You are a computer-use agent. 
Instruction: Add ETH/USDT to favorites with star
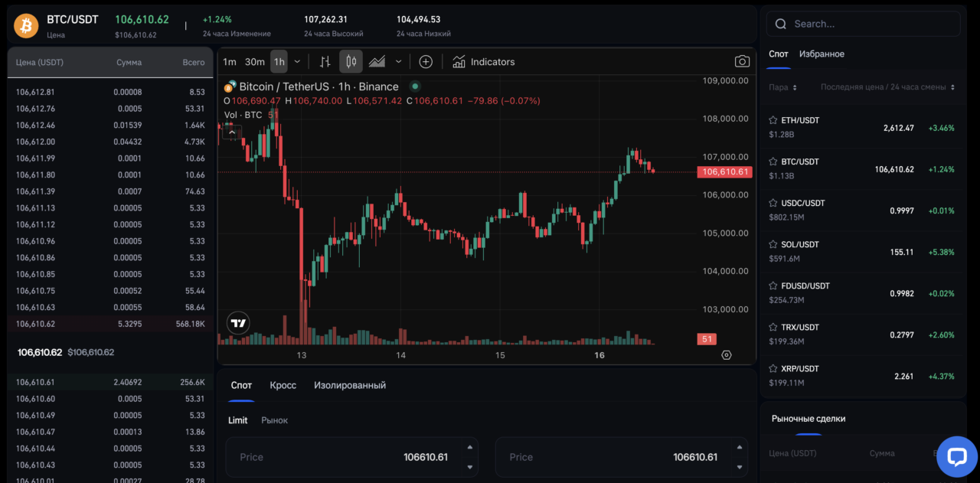coord(773,120)
